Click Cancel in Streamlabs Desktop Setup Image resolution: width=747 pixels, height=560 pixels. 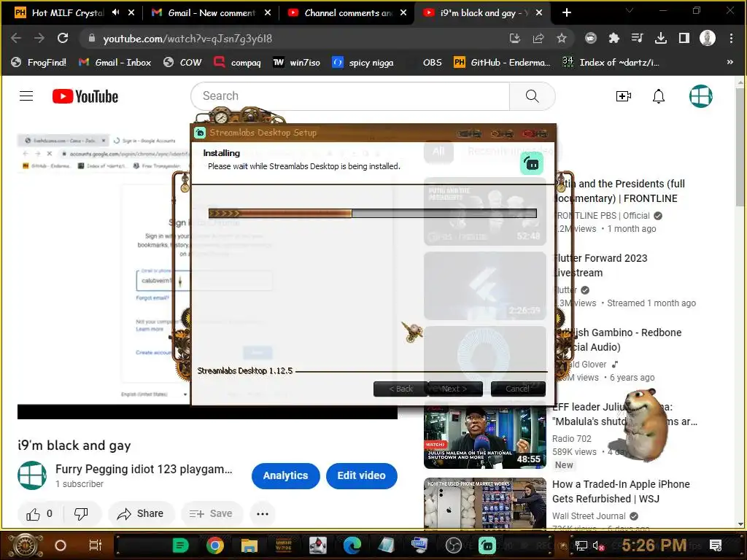click(518, 389)
